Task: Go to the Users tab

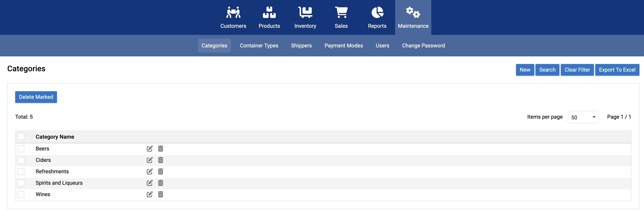Action: (x=382, y=46)
